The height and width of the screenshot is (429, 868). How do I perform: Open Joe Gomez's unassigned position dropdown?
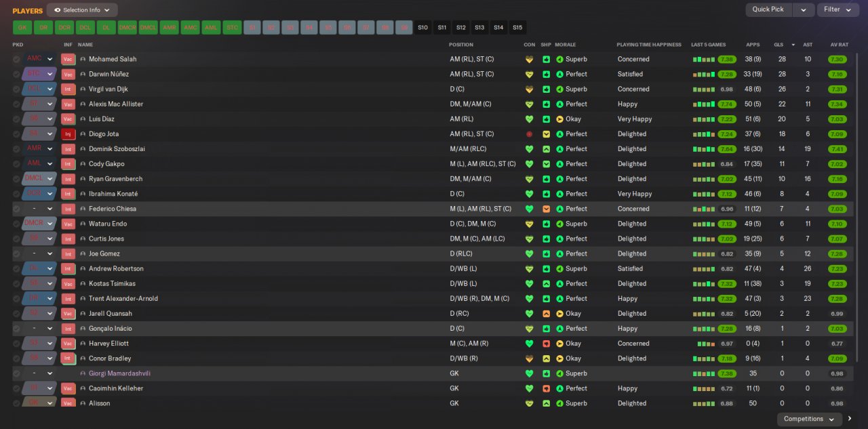(x=39, y=253)
